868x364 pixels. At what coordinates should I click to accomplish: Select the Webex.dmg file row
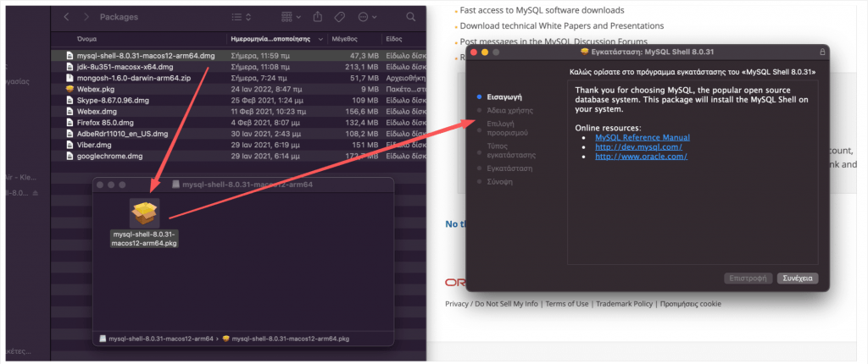pos(238,111)
